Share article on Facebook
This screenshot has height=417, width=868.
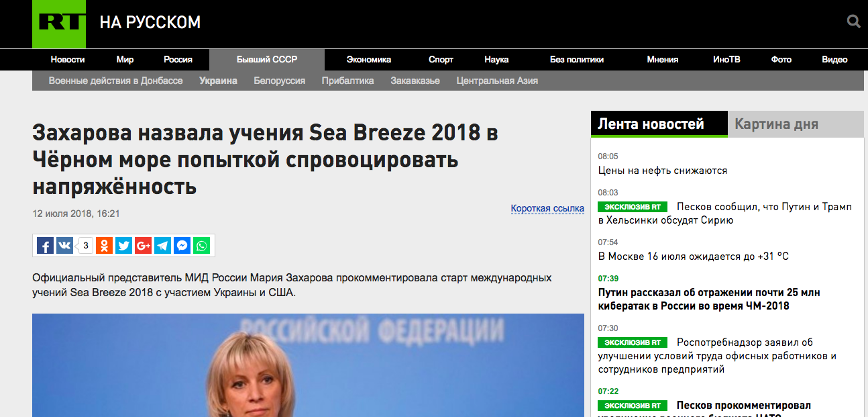coord(45,246)
